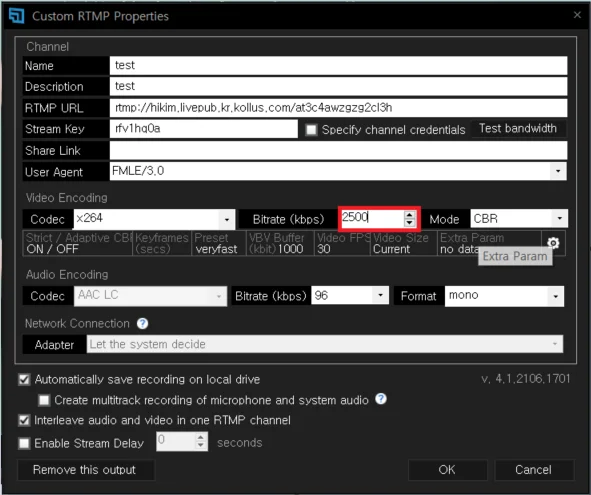Click the XSplit logo in title bar
The width and height of the screenshot is (591, 495).
pos(17,16)
